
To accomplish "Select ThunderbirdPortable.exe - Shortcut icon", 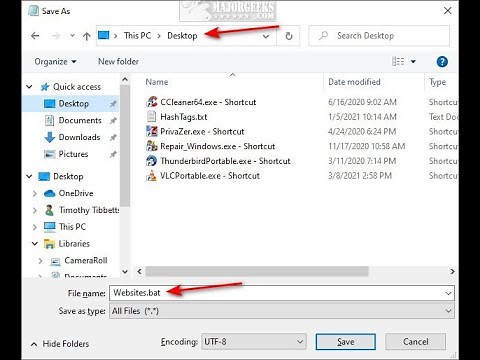I will [152, 161].
